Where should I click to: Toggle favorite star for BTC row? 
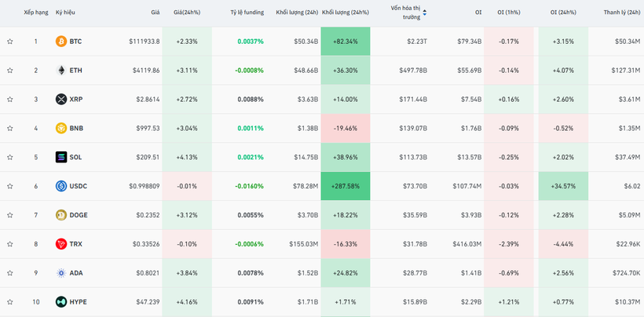[10, 42]
